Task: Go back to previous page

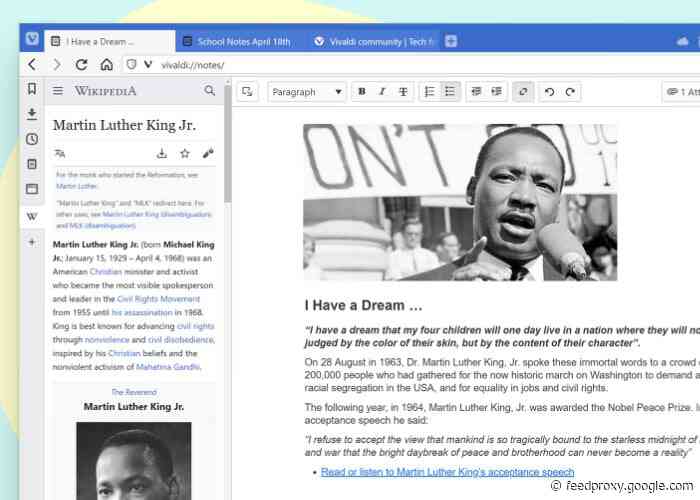Action: 32,65
